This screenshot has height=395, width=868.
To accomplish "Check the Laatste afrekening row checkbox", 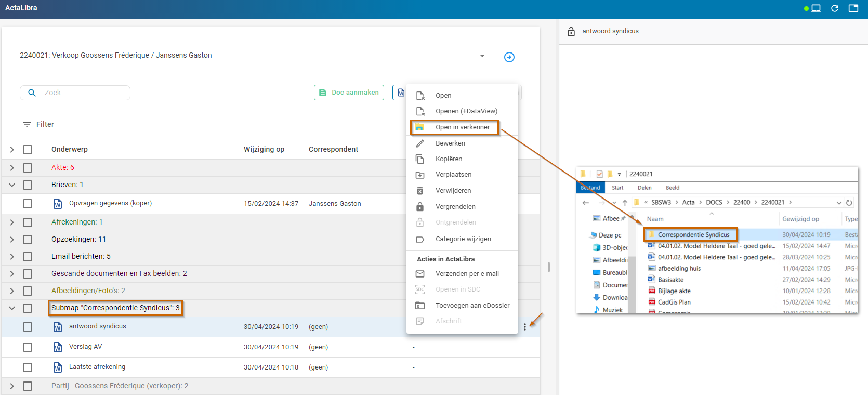I will (28, 367).
